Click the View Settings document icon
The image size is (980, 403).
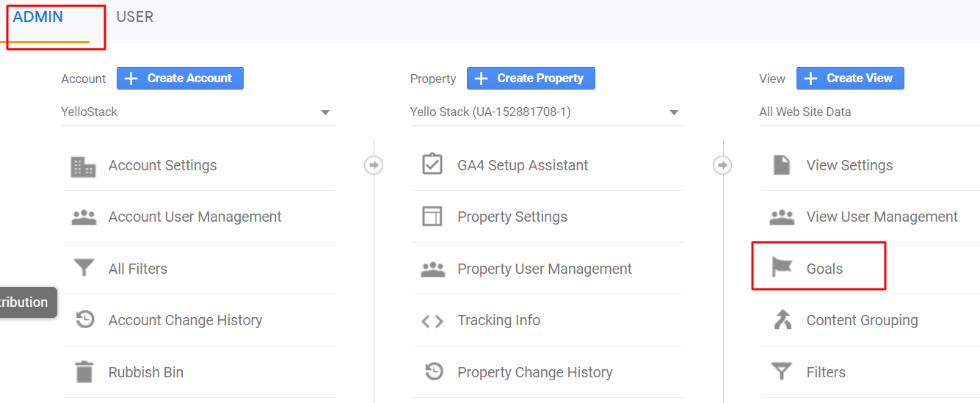tap(782, 165)
